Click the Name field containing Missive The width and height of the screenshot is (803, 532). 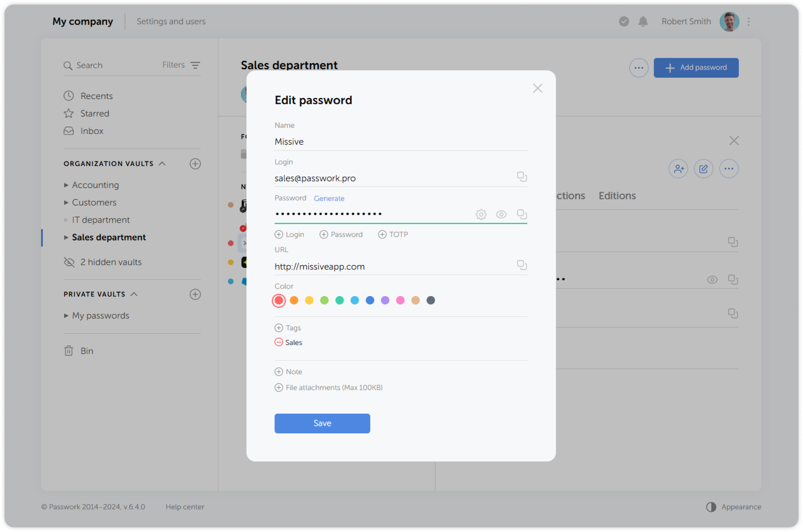point(378,141)
